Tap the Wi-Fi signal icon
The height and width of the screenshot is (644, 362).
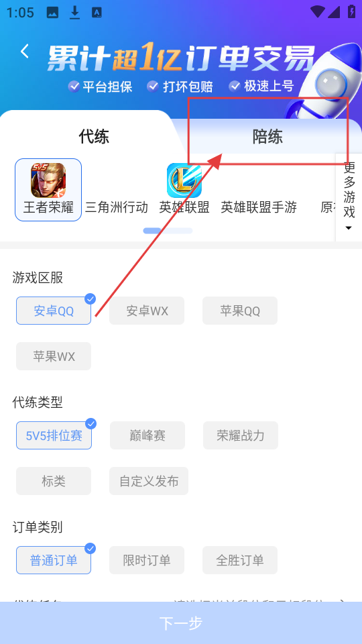click(x=318, y=11)
